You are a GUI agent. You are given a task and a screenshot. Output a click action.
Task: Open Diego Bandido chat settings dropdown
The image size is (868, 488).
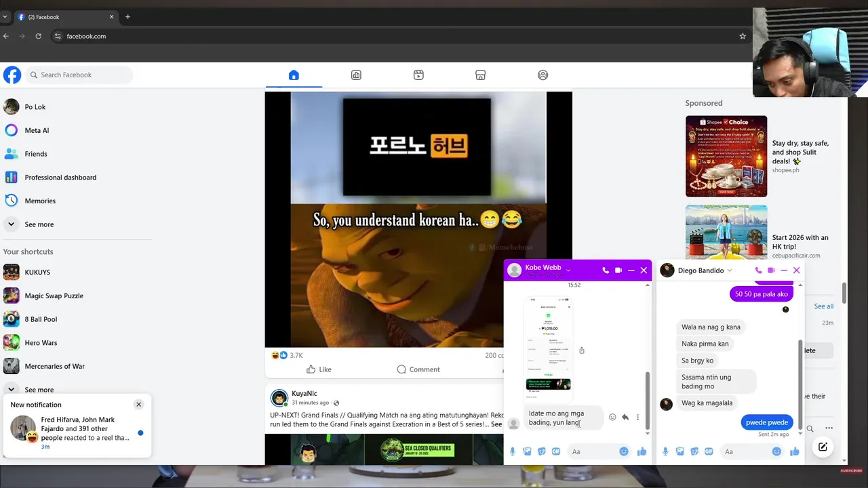pyautogui.click(x=730, y=270)
